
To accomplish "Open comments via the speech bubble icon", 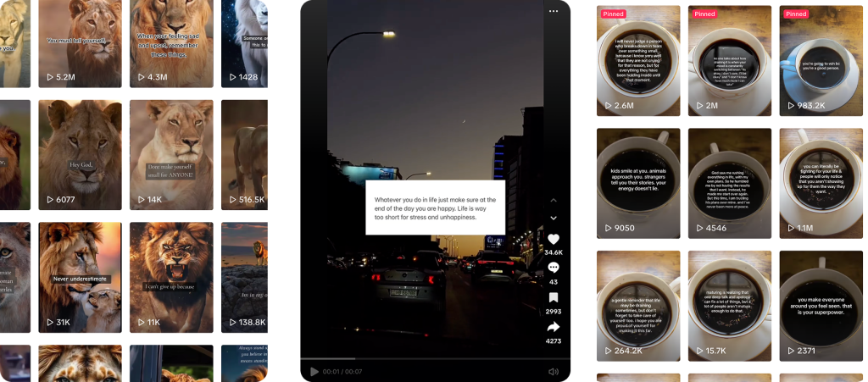I will pos(554,268).
